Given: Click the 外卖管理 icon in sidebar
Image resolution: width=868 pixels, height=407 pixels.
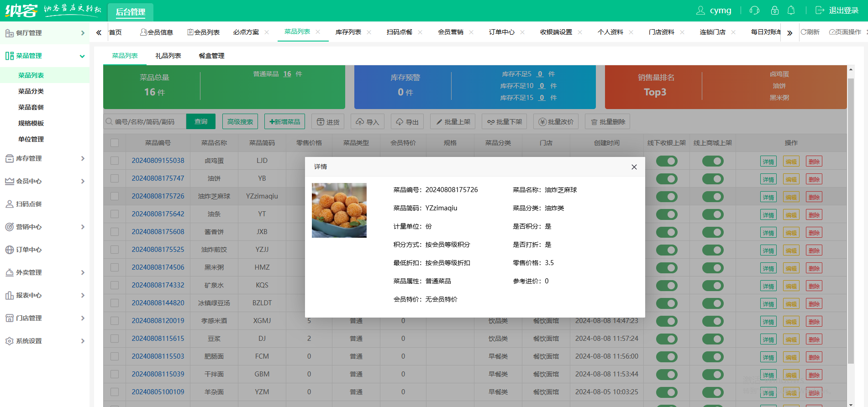Looking at the screenshot, I should (9, 272).
